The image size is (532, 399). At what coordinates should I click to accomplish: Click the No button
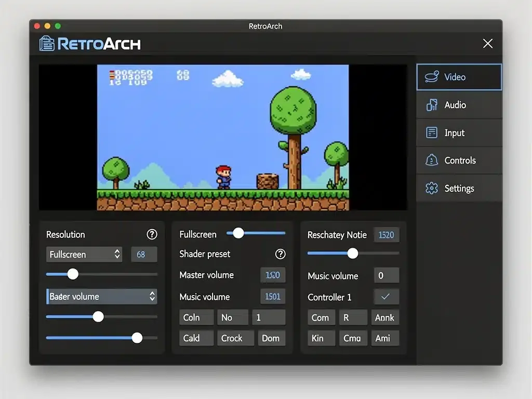233,317
